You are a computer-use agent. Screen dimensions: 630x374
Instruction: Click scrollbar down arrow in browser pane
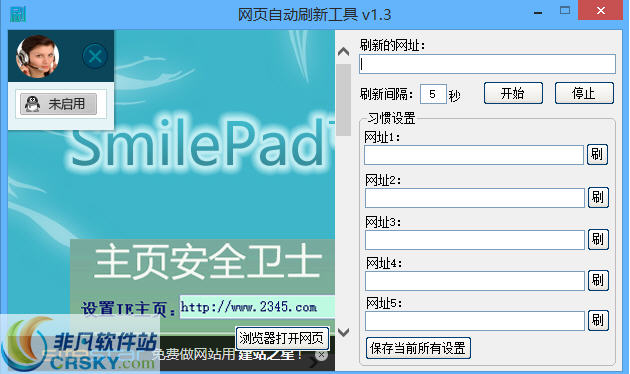(x=344, y=332)
